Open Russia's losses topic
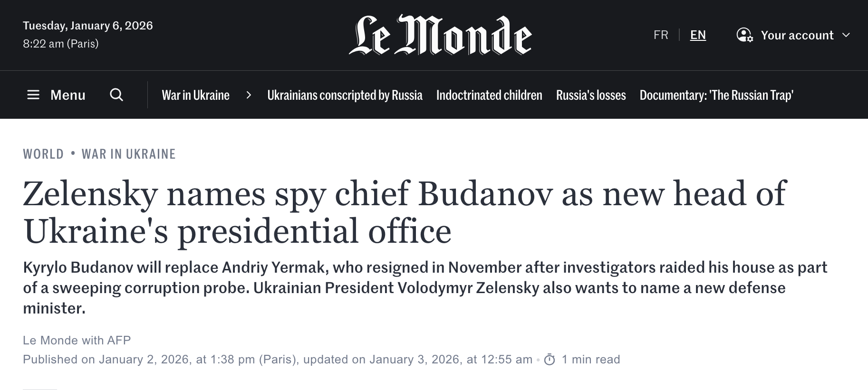 (x=591, y=95)
